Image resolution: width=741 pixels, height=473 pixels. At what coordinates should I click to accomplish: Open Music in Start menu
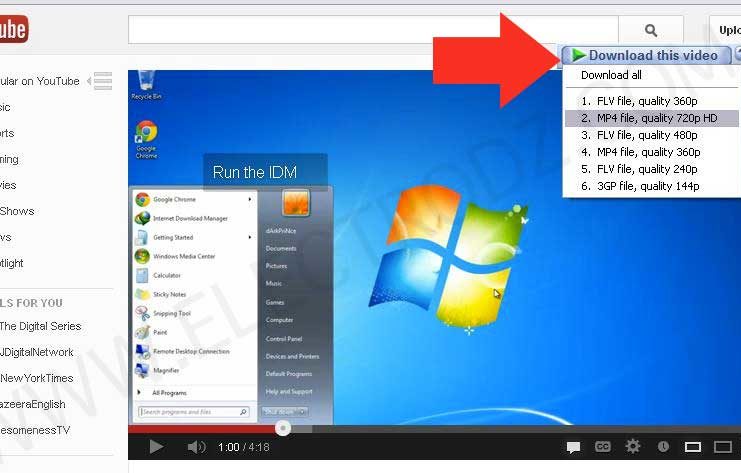tap(274, 284)
